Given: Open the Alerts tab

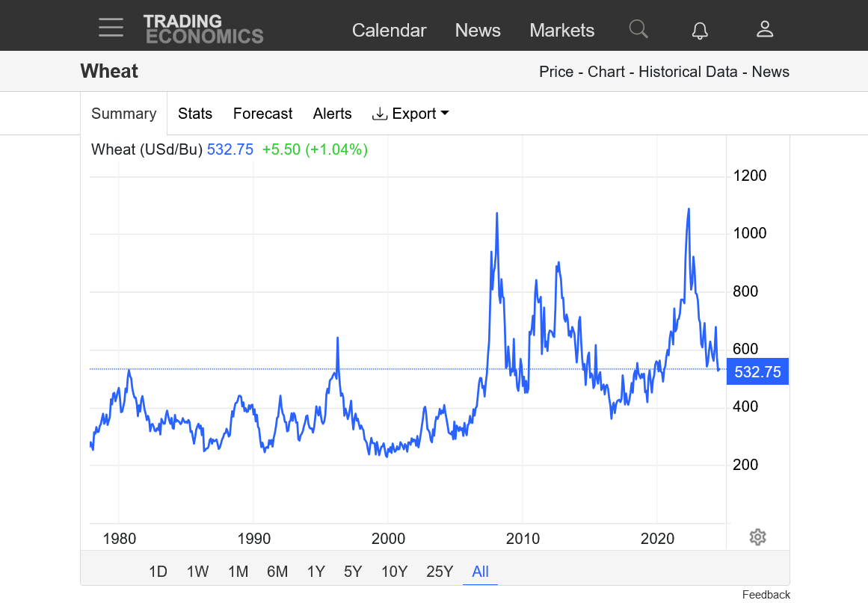Looking at the screenshot, I should (332, 114).
